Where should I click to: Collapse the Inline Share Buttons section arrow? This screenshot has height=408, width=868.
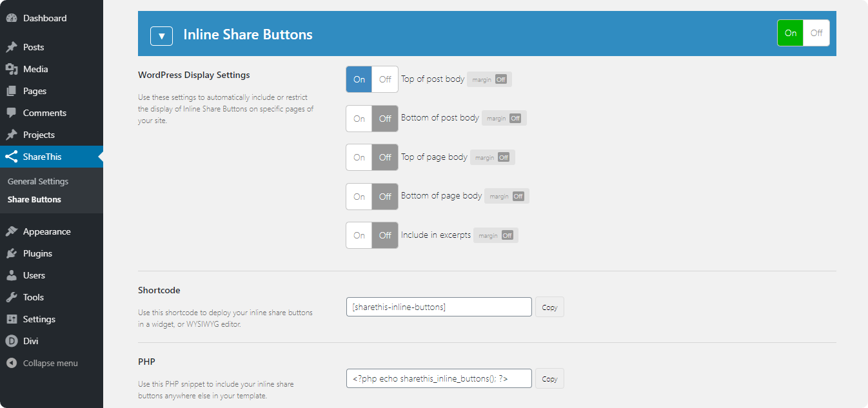pos(161,36)
